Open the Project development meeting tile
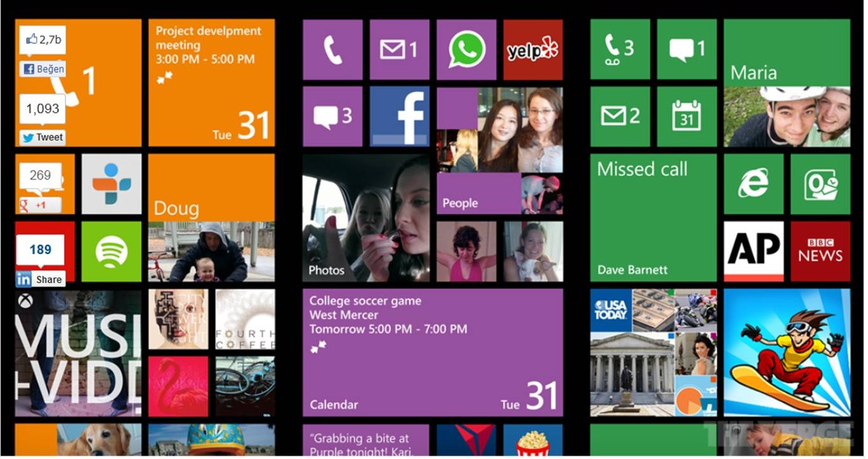The image size is (868, 459). (x=212, y=83)
